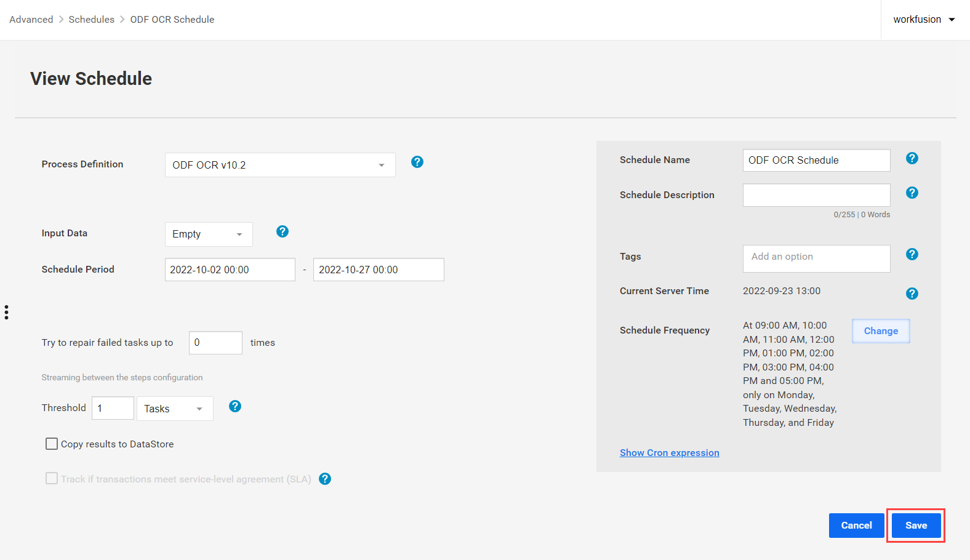Open help for SLA tracking option
970x560 pixels.
pyautogui.click(x=325, y=479)
